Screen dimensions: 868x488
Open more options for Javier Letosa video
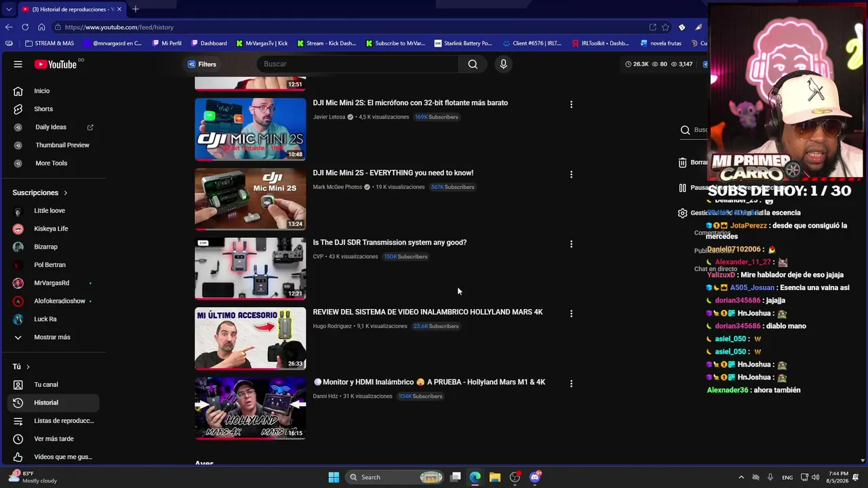click(571, 104)
